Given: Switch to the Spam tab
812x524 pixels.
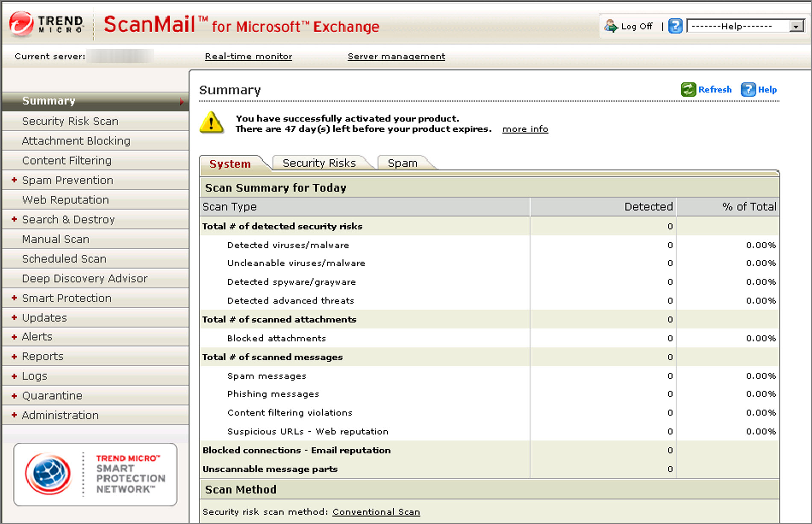Looking at the screenshot, I should click(x=402, y=163).
